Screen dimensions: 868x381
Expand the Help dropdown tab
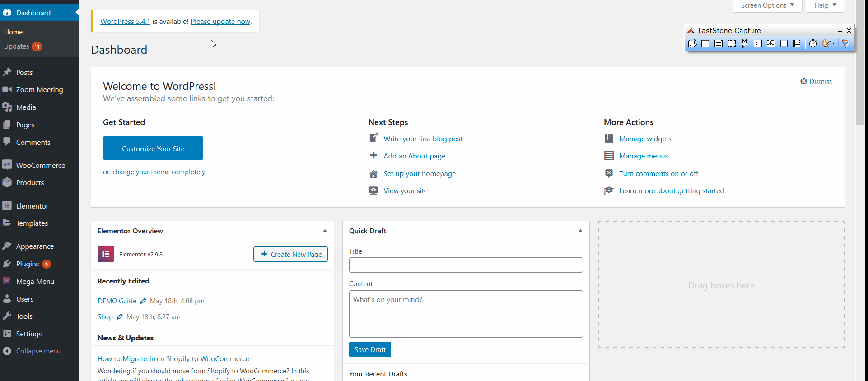click(825, 5)
